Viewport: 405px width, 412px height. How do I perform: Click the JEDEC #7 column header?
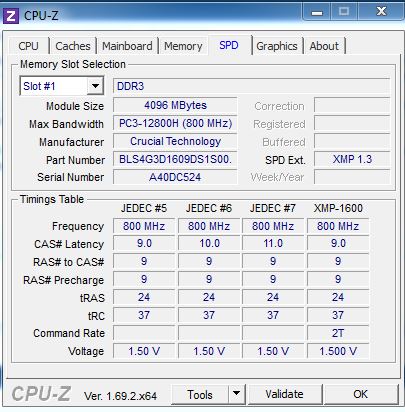[x=273, y=208]
